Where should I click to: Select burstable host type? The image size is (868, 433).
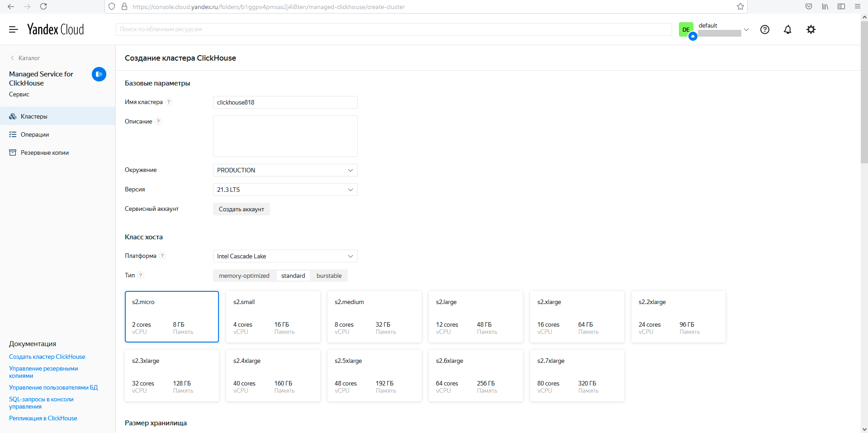click(329, 276)
